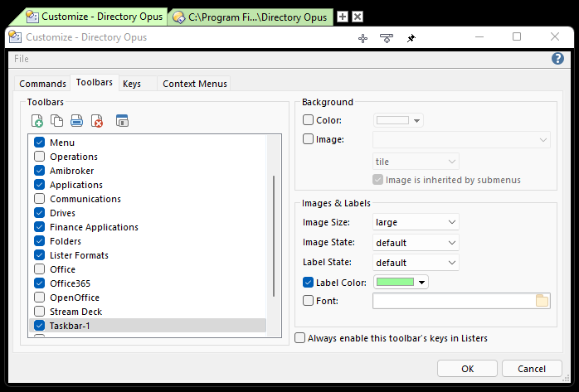The height and width of the screenshot is (392, 579).
Task: Open the Label State dropdown
Action: 416,263
